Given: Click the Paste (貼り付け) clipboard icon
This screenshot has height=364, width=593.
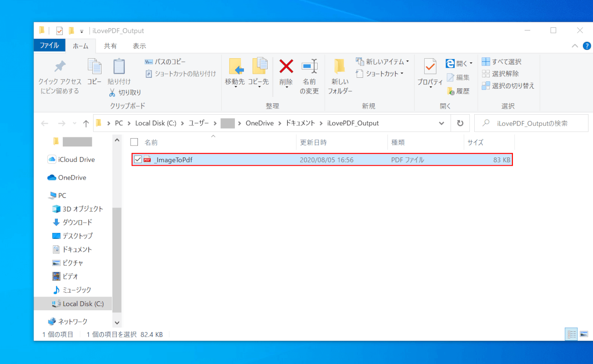Looking at the screenshot, I should pos(119,67).
